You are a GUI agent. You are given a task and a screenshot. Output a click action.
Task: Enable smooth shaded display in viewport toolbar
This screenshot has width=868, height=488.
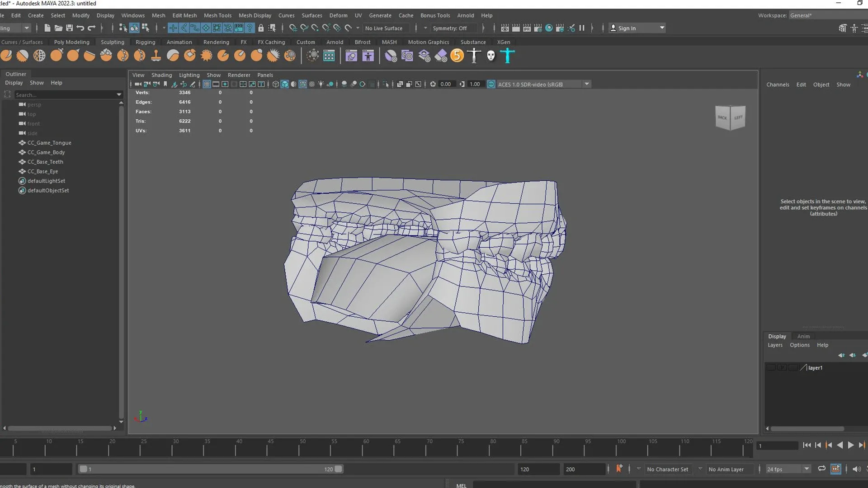coord(285,84)
